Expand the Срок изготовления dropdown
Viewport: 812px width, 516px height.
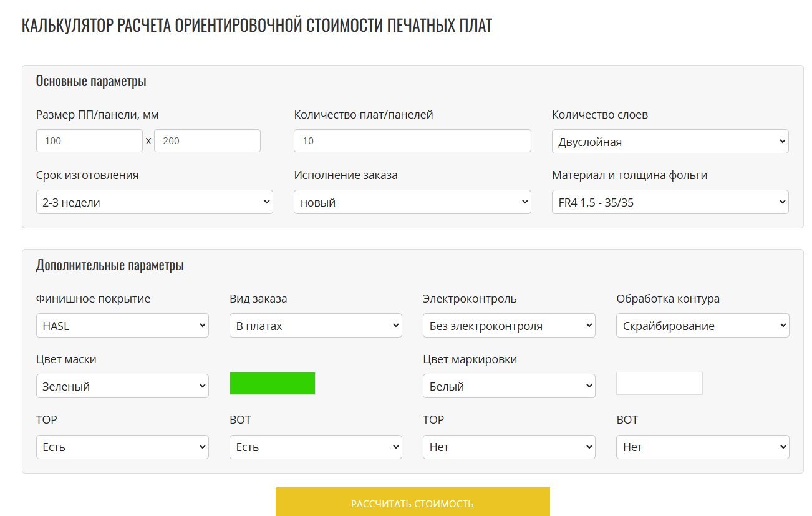click(x=154, y=202)
